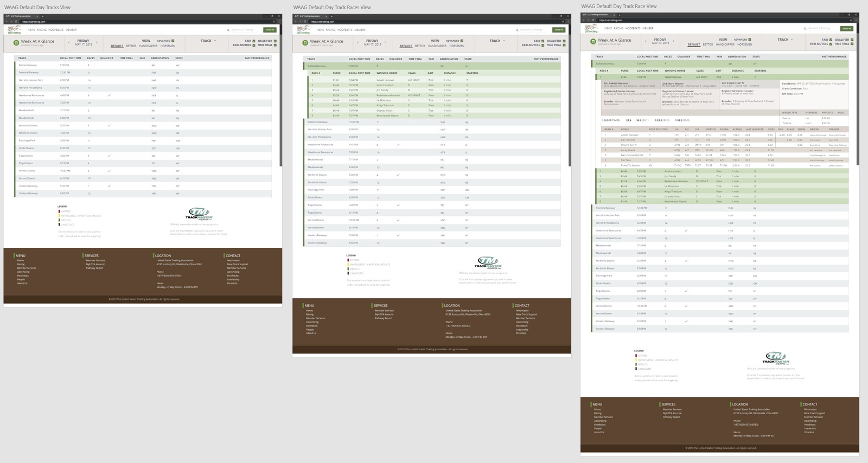Click Week At A Glance calendar icon, right view

coord(593,41)
